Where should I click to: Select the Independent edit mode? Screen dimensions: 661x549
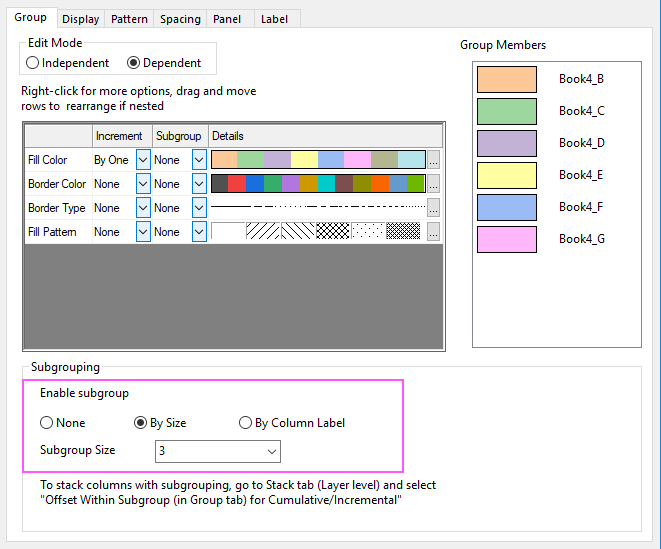point(33,63)
